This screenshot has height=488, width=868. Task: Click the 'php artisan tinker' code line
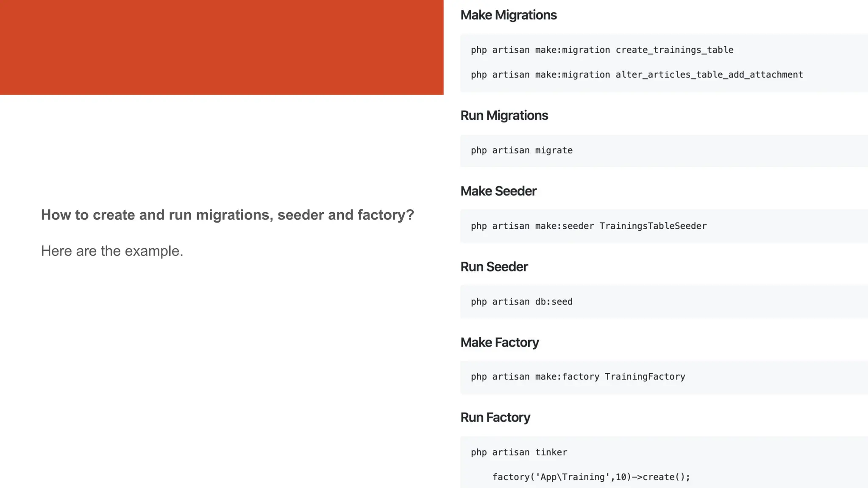pyautogui.click(x=519, y=452)
